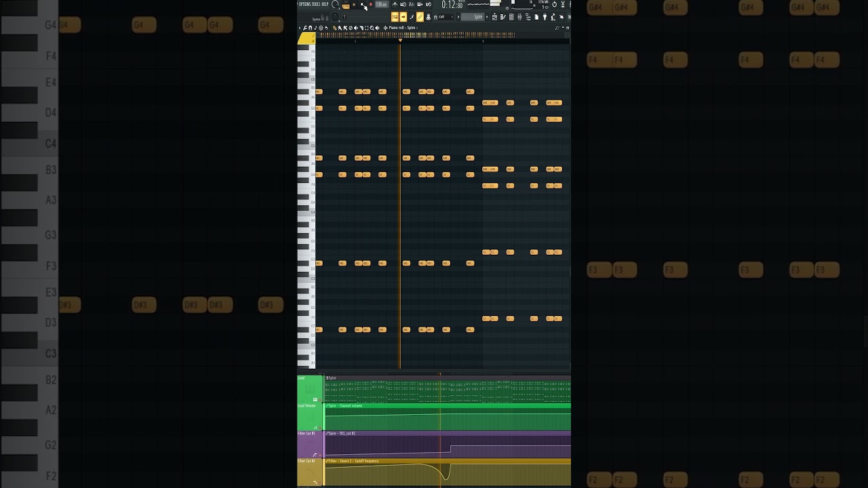Toggle wait for input before recording
This screenshot has width=868, height=488.
(403, 4)
